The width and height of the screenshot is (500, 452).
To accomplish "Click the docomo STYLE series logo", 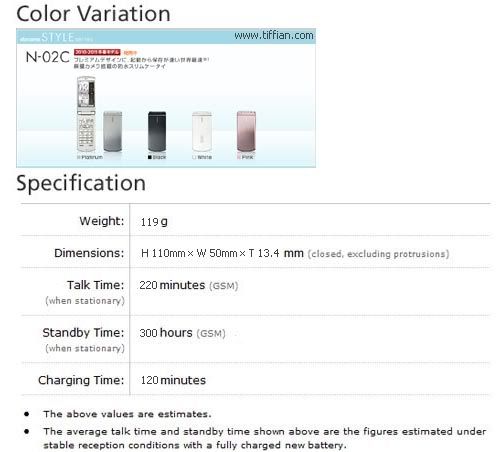I will click(56, 37).
